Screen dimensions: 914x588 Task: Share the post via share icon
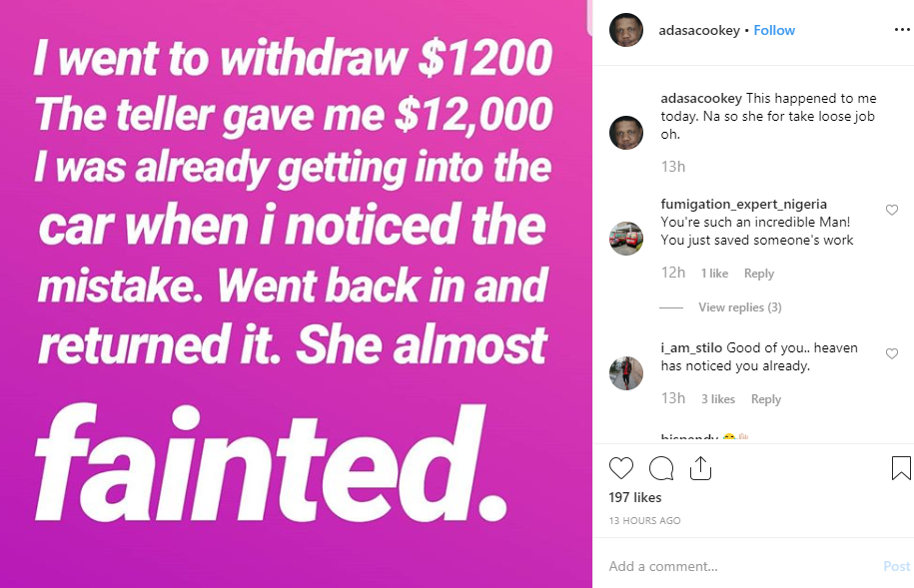700,468
